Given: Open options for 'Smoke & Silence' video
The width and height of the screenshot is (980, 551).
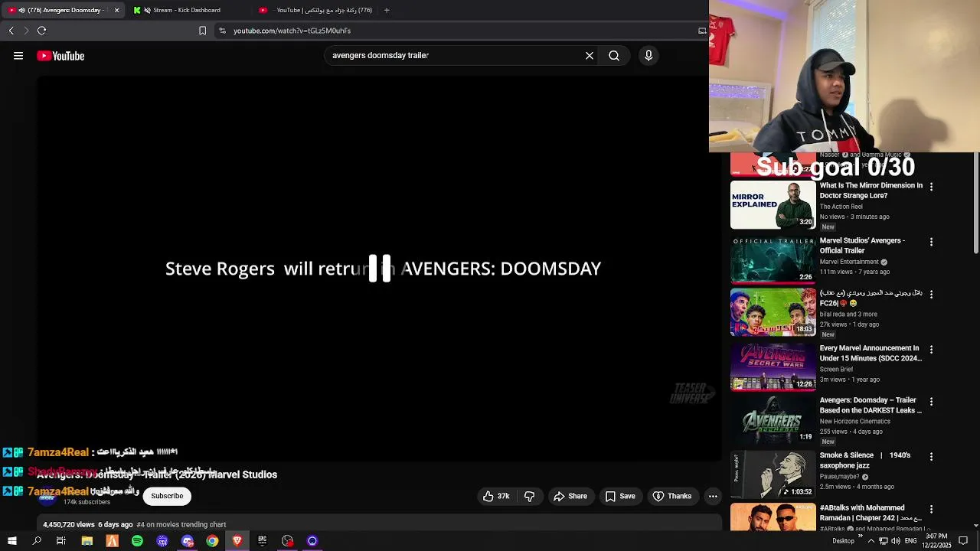Looking at the screenshot, I should pos(931,457).
